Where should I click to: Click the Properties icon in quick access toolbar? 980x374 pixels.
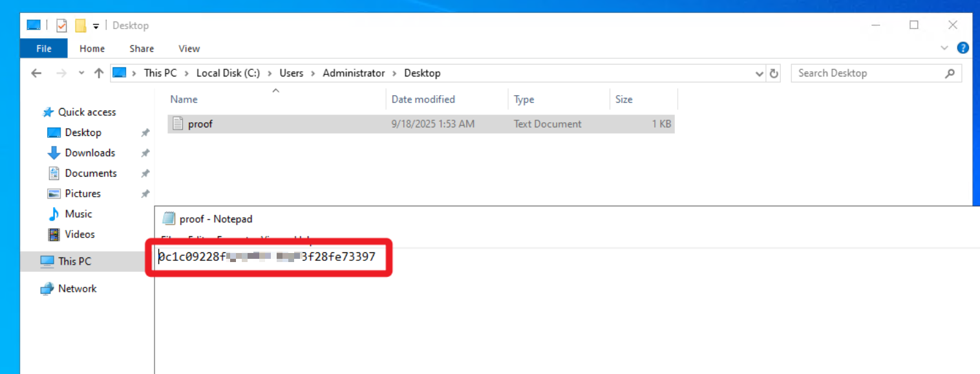pyautogui.click(x=62, y=26)
